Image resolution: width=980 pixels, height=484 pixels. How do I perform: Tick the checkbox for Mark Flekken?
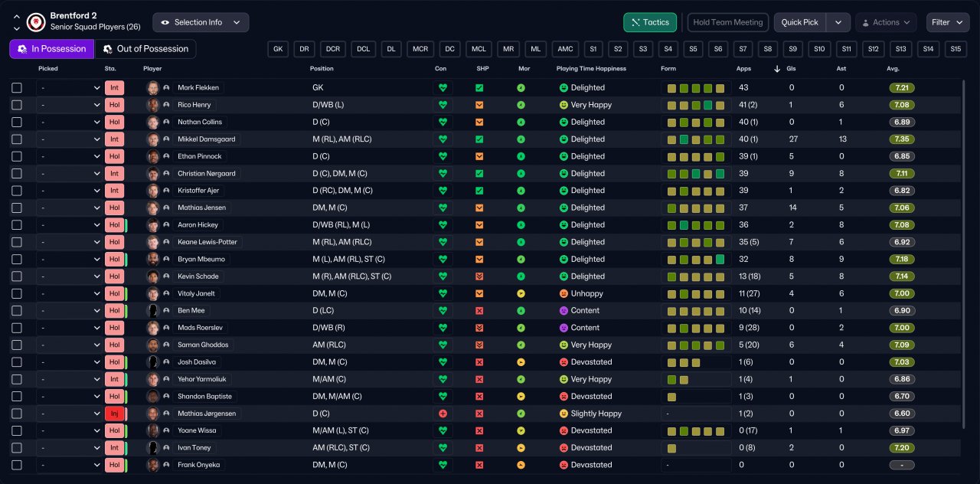point(17,88)
